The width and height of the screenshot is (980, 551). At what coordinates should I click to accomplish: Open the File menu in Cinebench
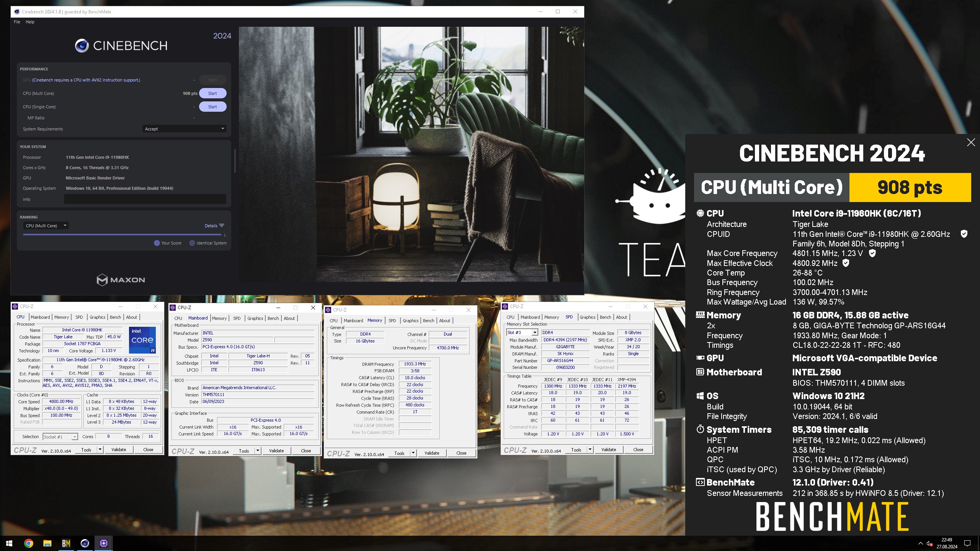click(x=17, y=22)
